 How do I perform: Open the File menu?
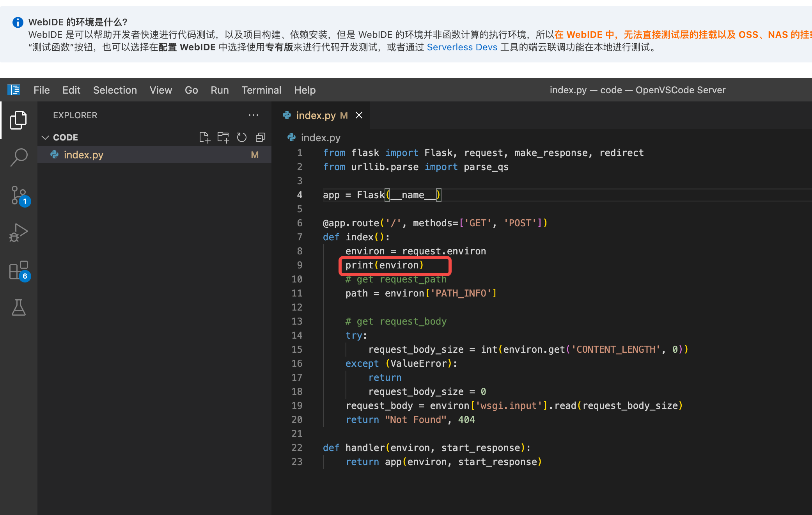(x=42, y=90)
